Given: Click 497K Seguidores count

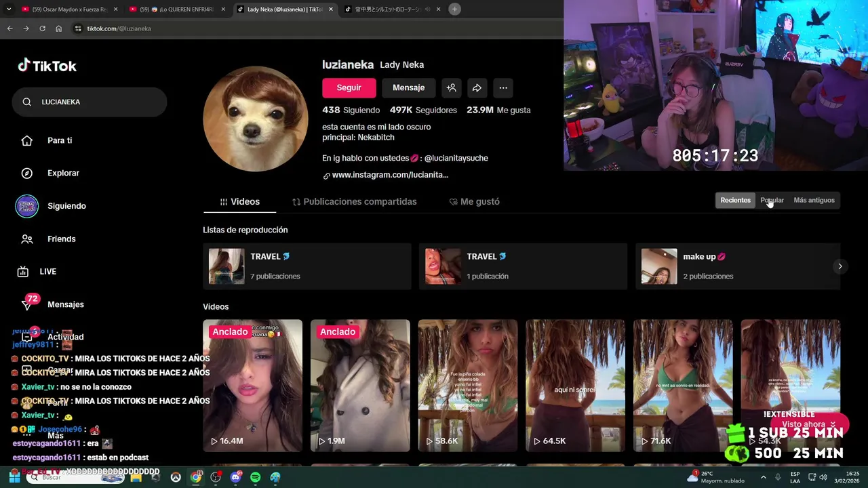Looking at the screenshot, I should pyautogui.click(x=423, y=110).
